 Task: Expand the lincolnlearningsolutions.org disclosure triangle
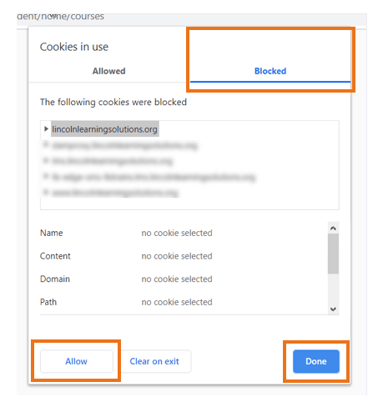[46, 129]
